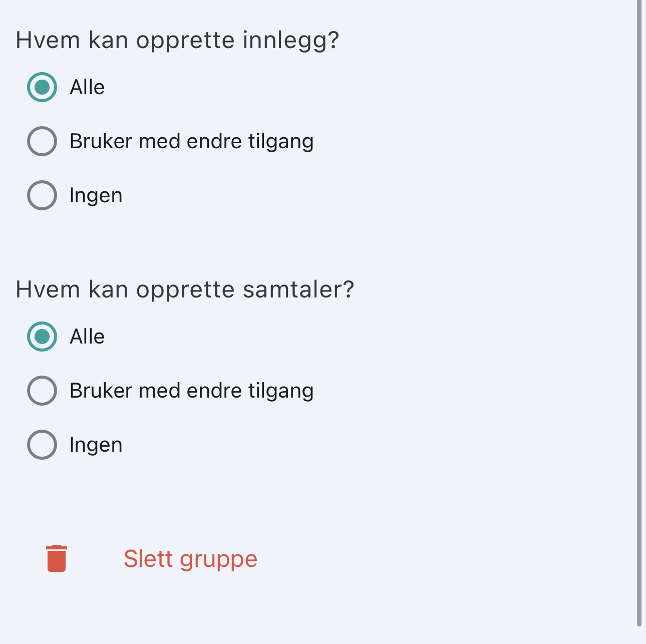Click the vertical scrollbar thumb
Viewport: 646px width, 644px height.
(639, 313)
